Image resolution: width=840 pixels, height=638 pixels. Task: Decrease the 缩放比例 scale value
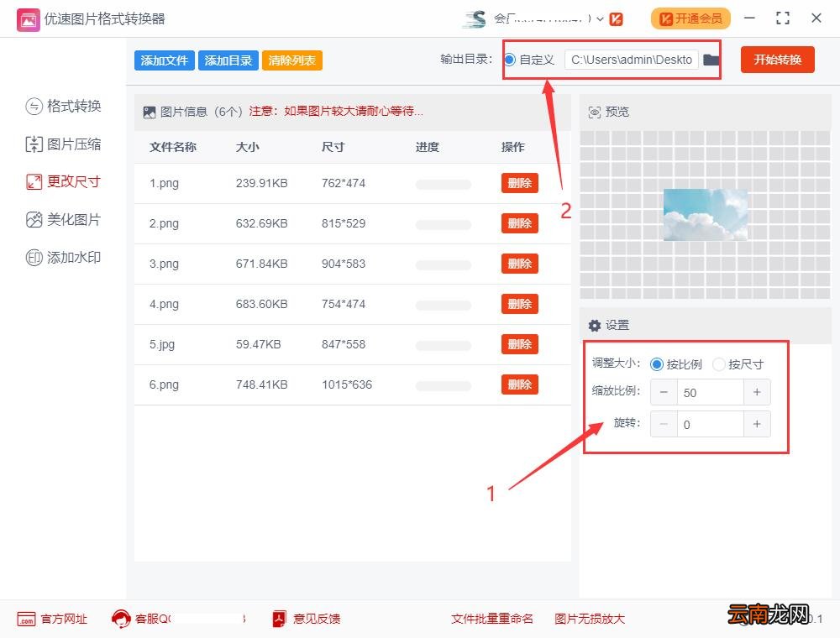[664, 392]
